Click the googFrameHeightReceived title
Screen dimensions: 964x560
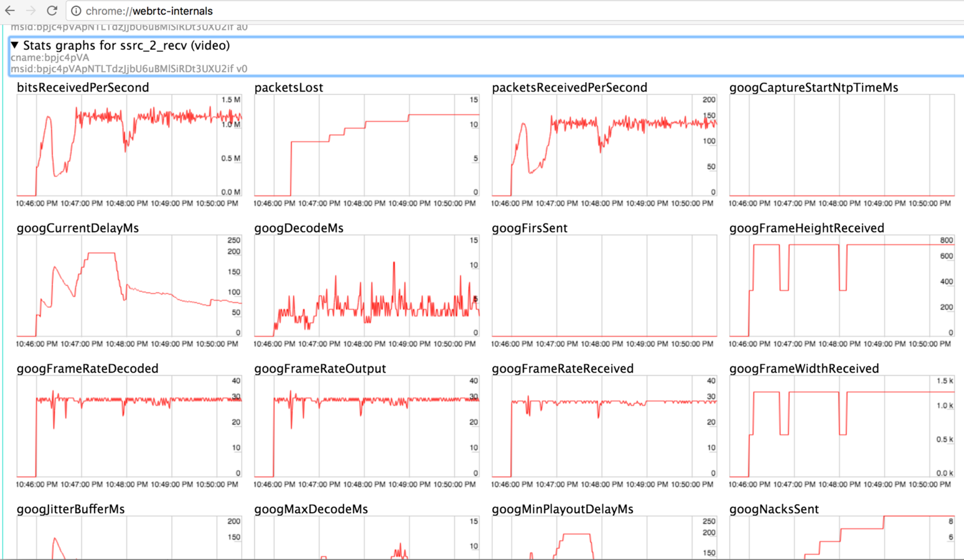(x=807, y=228)
